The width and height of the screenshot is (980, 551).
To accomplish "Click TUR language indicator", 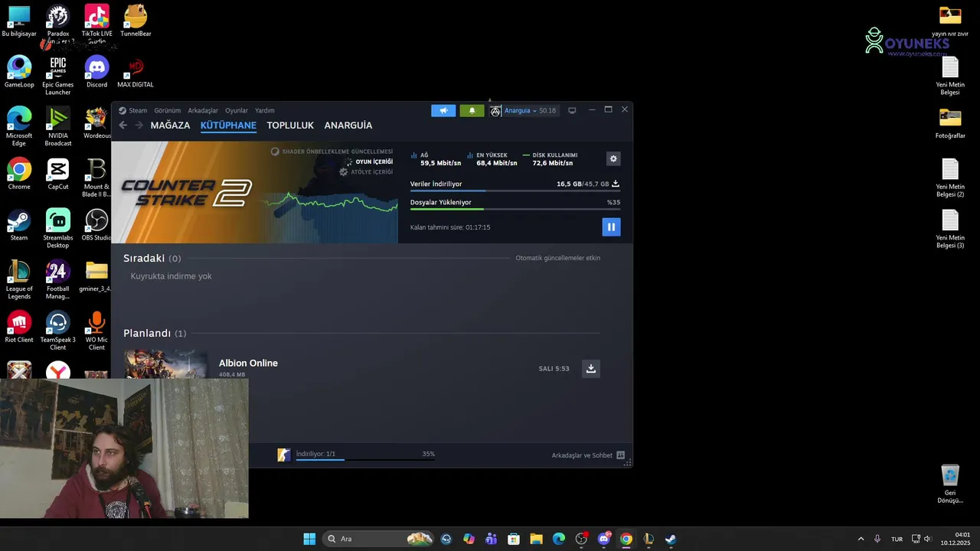I will 897,539.
